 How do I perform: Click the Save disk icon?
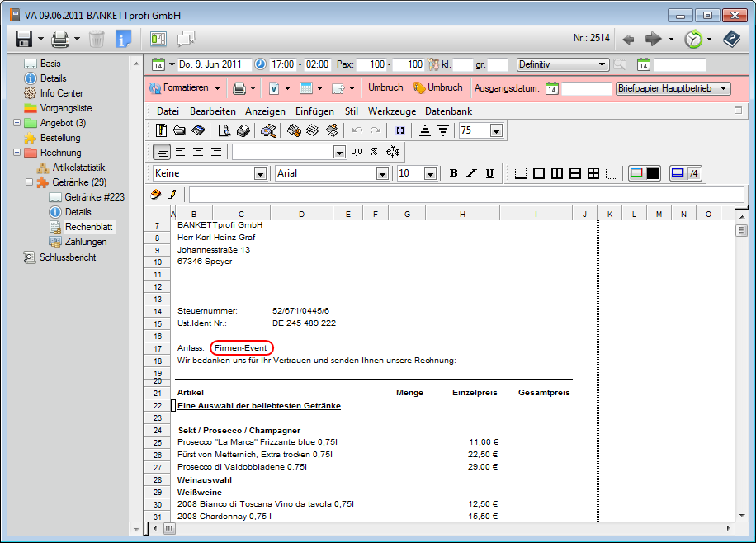coord(23,39)
